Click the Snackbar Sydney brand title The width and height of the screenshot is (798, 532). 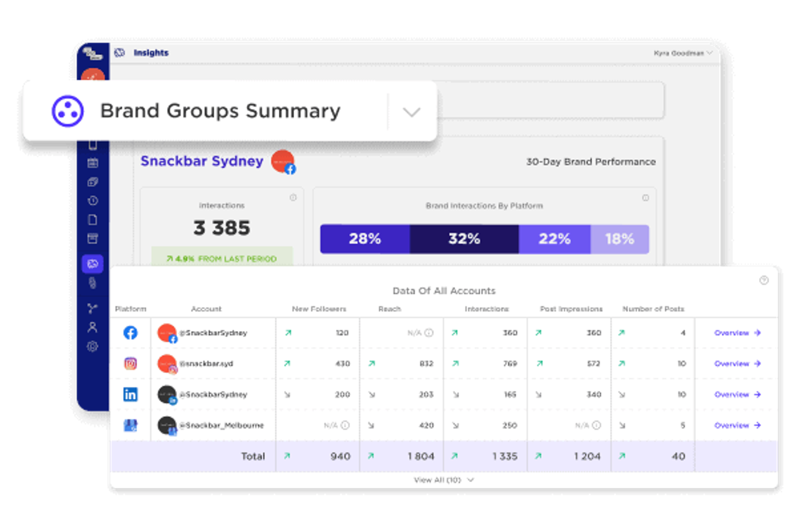(201, 161)
